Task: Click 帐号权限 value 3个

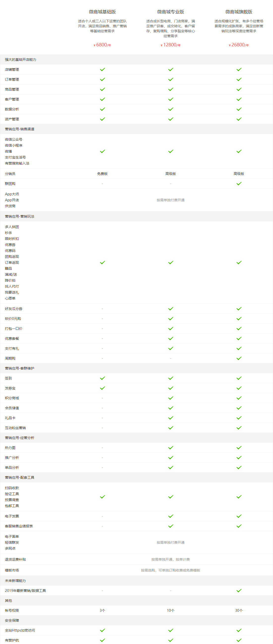Action: click(102, 610)
